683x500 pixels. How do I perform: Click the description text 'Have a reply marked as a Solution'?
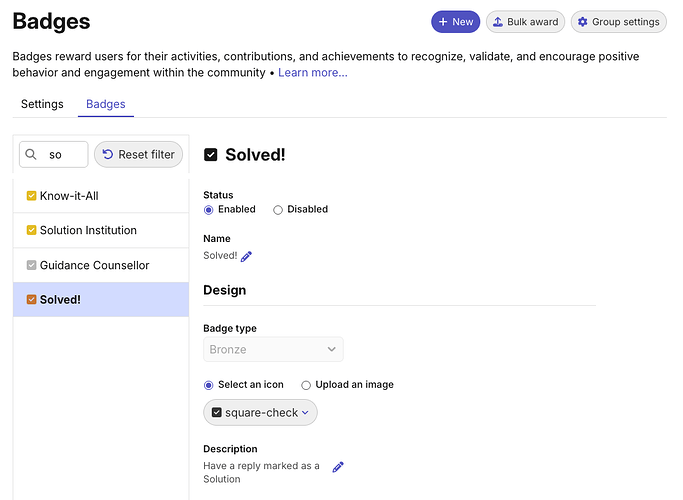[x=261, y=473]
